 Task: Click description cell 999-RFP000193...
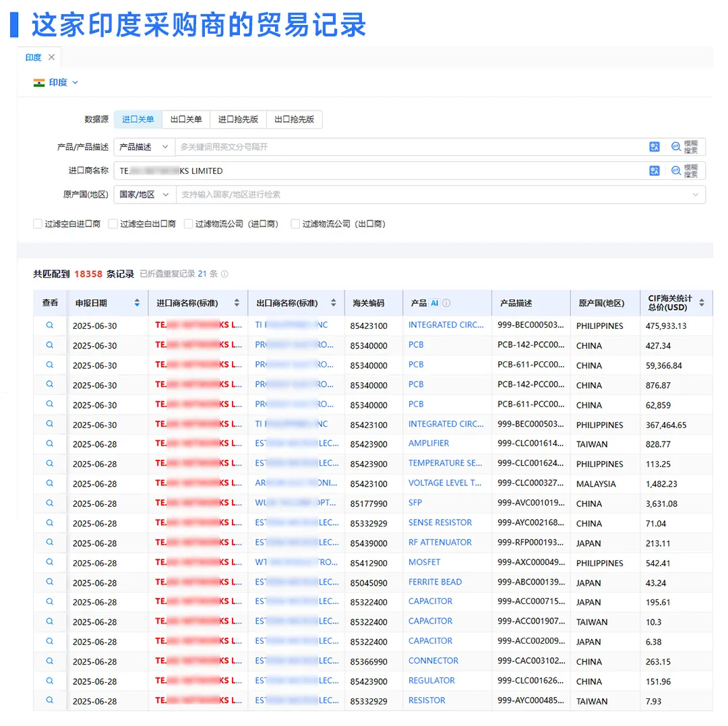531,542
